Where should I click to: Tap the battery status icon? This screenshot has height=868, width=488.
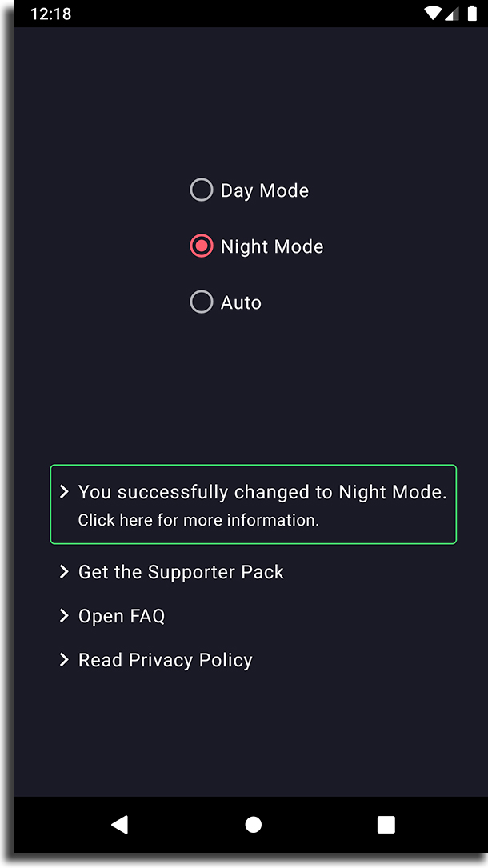pos(472,14)
